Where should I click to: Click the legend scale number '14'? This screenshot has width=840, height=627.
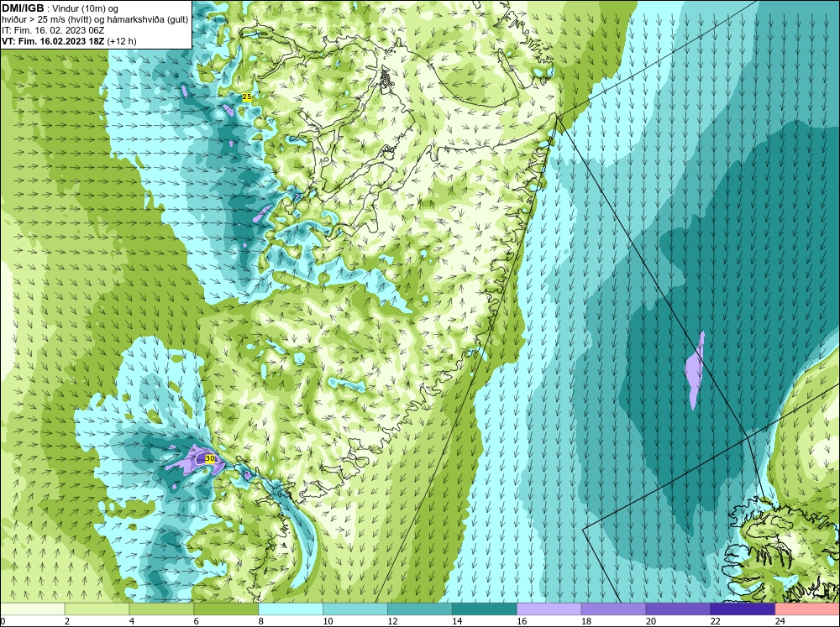(x=457, y=621)
